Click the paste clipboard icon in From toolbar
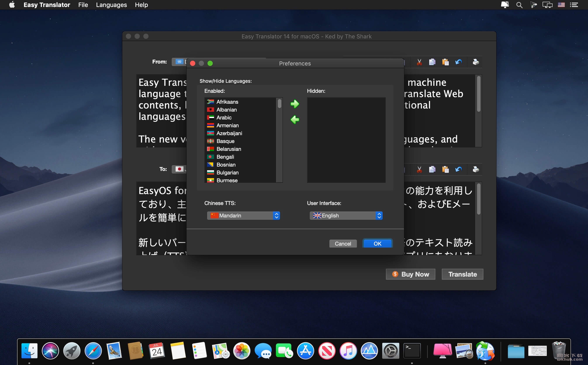The height and width of the screenshot is (365, 588). [x=445, y=62]
